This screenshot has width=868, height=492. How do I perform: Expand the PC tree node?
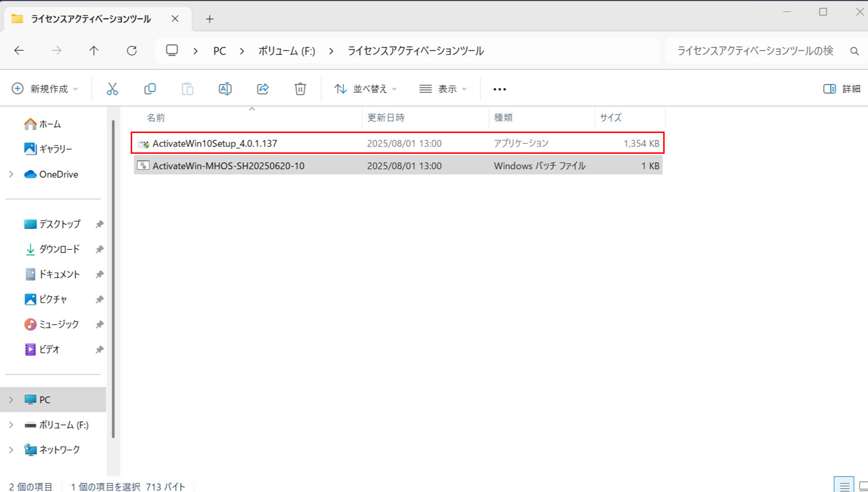pos(11,400)
